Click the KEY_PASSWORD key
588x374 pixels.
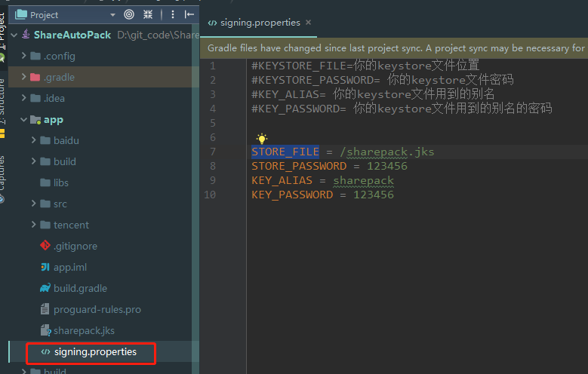tap(292, 195)
